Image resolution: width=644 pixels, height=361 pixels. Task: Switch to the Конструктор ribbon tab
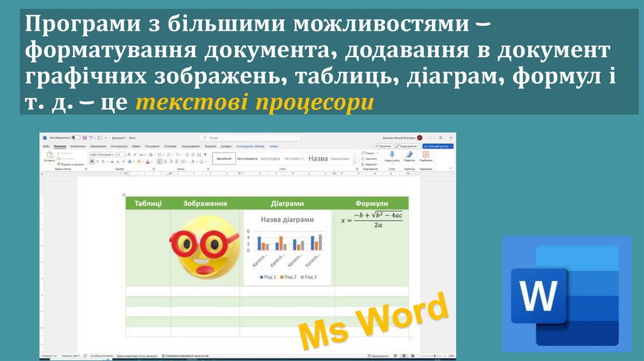tap(119, 146)
